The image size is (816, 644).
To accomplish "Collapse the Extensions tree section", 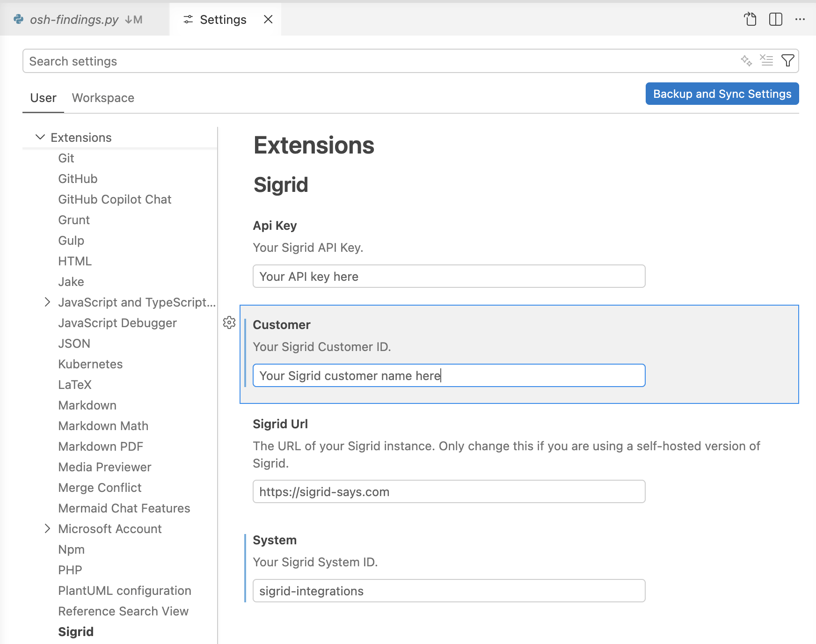I will coord(41,137).
